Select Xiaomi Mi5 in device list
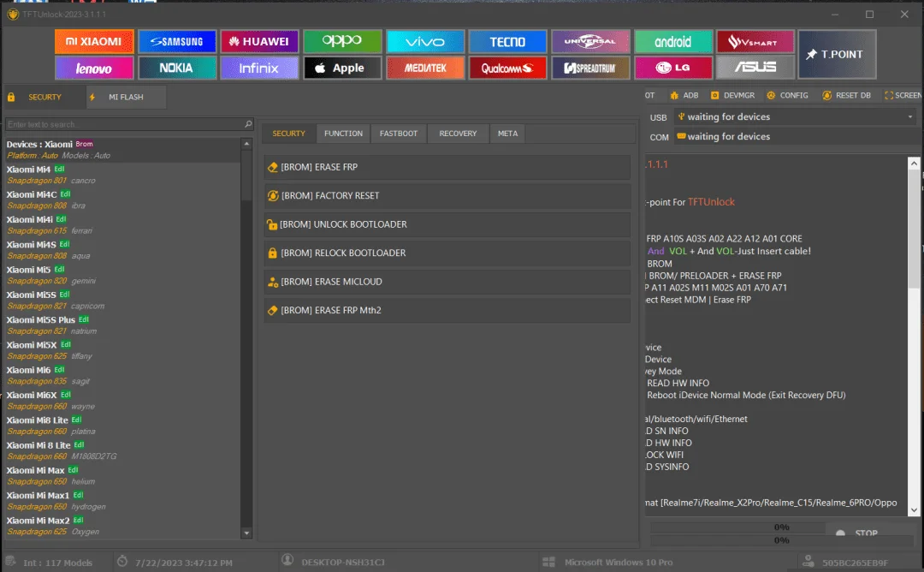 pos(122,275)
